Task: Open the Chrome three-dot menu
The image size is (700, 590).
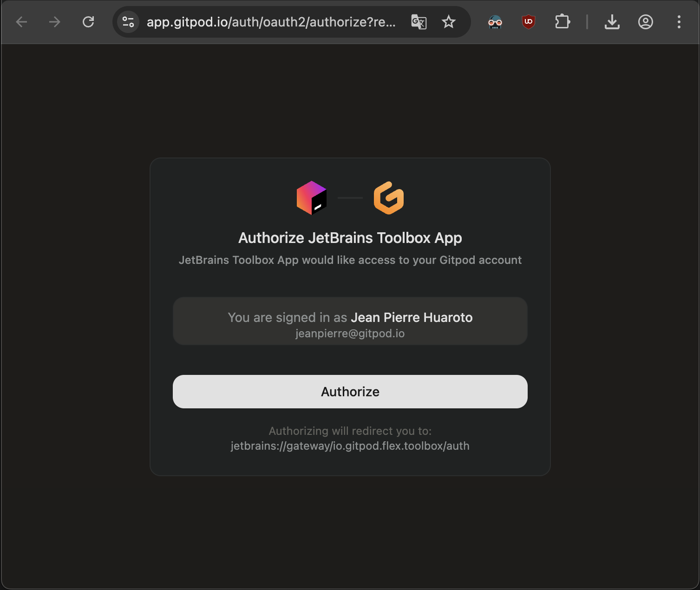Action: click(x=679, y=22)
